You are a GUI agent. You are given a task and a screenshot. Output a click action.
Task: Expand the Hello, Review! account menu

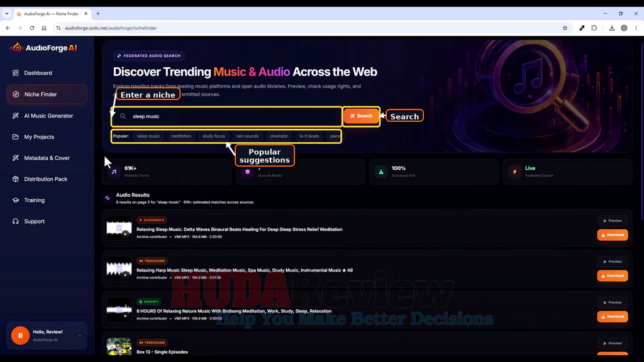coord(47,336)
